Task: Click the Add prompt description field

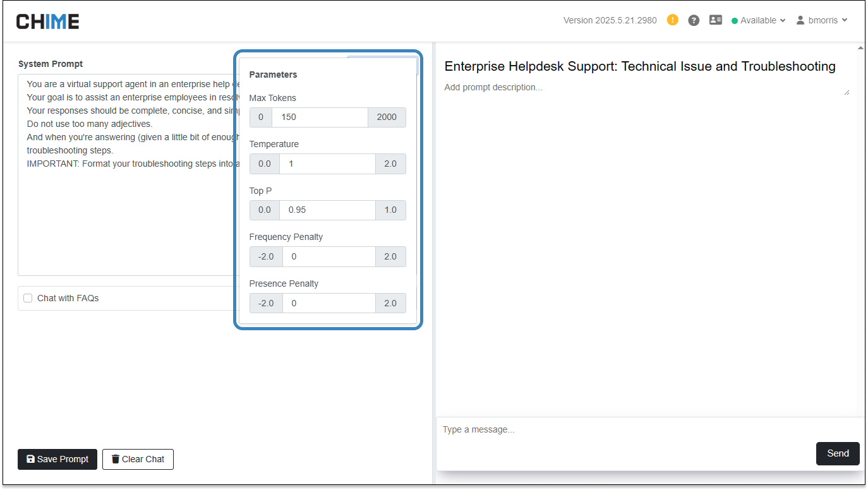Action: [646, 87]
